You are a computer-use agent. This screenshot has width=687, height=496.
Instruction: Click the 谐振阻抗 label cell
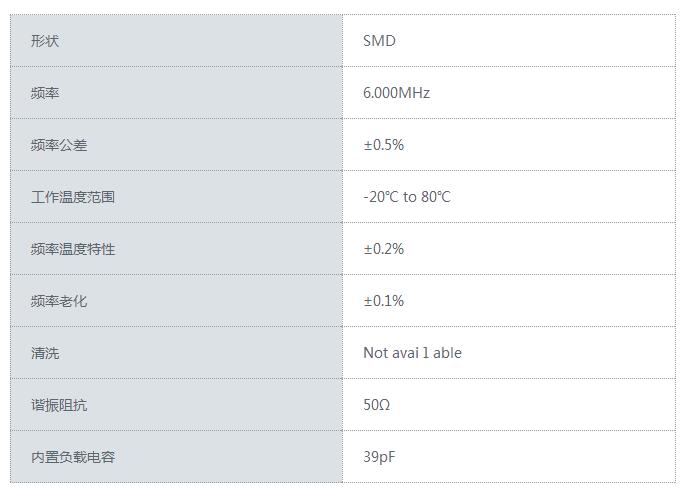tap(59, 405)
